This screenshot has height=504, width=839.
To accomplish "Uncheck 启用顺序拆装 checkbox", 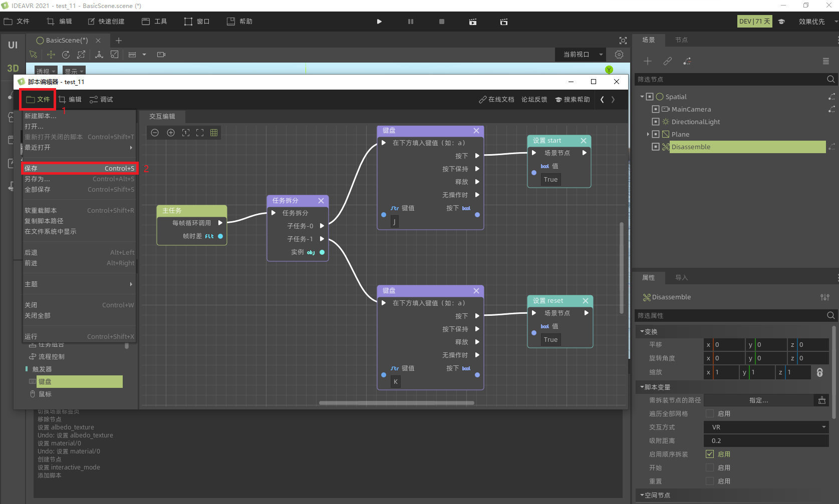I will [710, 454].
